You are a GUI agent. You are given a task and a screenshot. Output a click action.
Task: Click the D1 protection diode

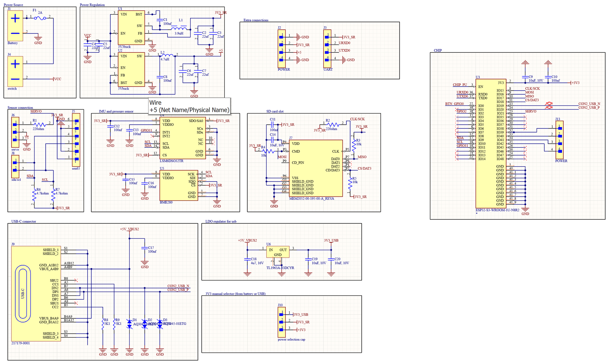click(129, 324)
